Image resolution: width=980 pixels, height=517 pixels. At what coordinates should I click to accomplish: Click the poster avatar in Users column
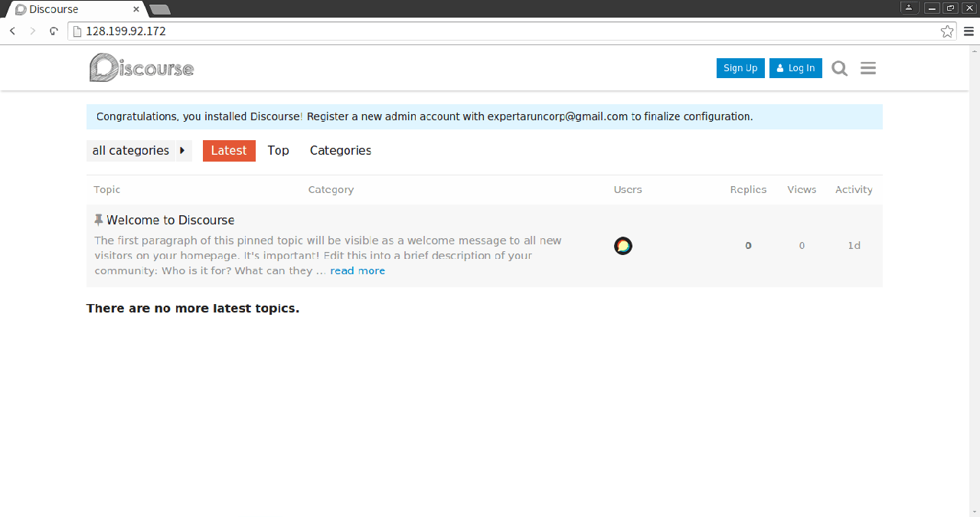pos(623,246)
